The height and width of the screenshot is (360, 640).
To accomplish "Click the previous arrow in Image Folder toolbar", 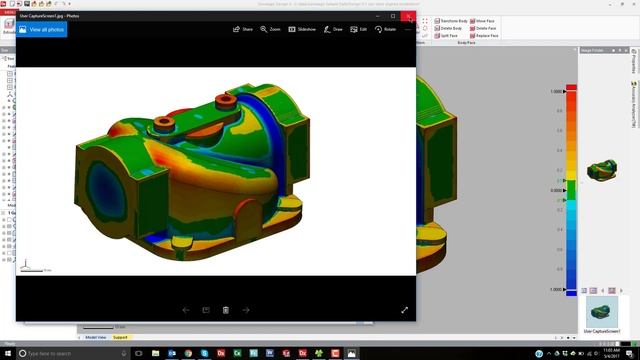I will (x=603, y=291).
